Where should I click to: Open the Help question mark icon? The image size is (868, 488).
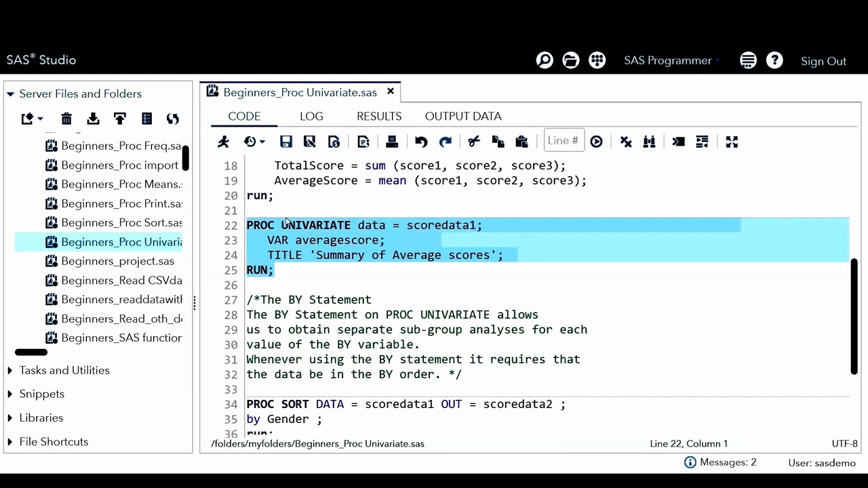(774, 60)
